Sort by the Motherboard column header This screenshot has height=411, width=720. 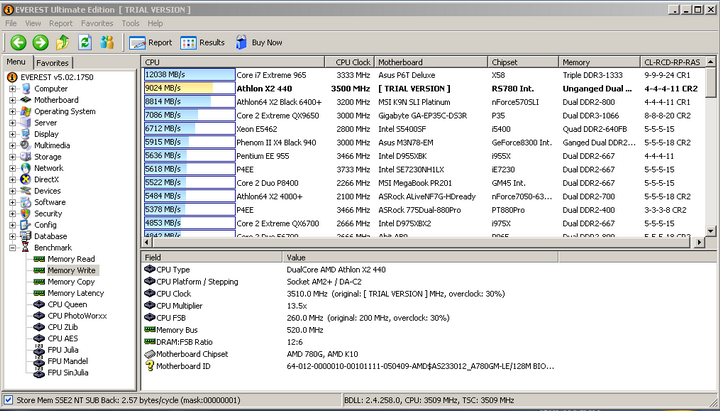(x=431, y=62)
